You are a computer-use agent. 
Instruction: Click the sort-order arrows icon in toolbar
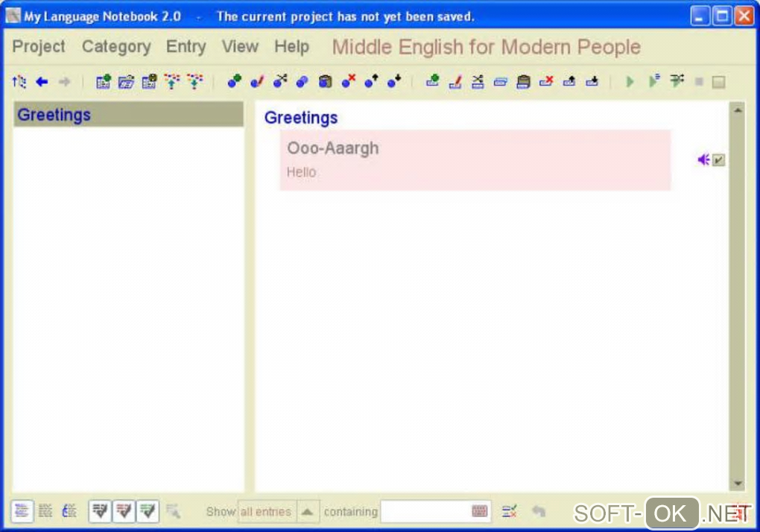point(19,81)
